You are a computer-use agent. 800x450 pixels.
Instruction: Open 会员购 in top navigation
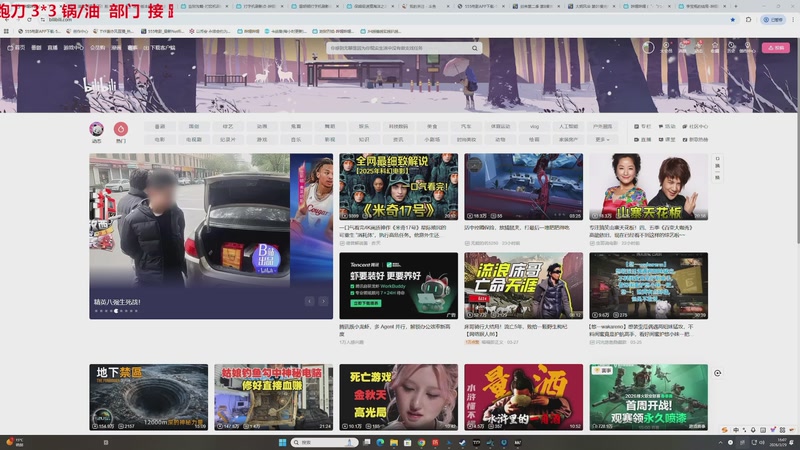coord(97,47)
